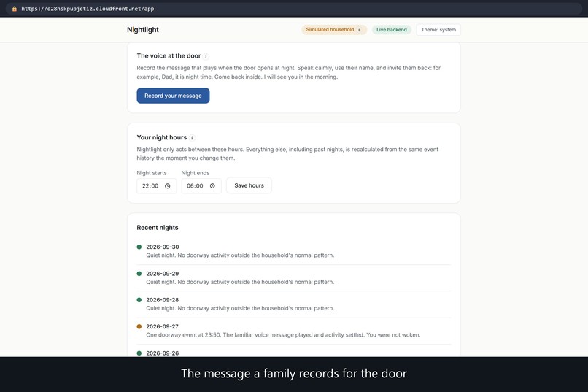Click the doorway event at 23:50 description
The image size is (588, 392).
tap(283, 335)
